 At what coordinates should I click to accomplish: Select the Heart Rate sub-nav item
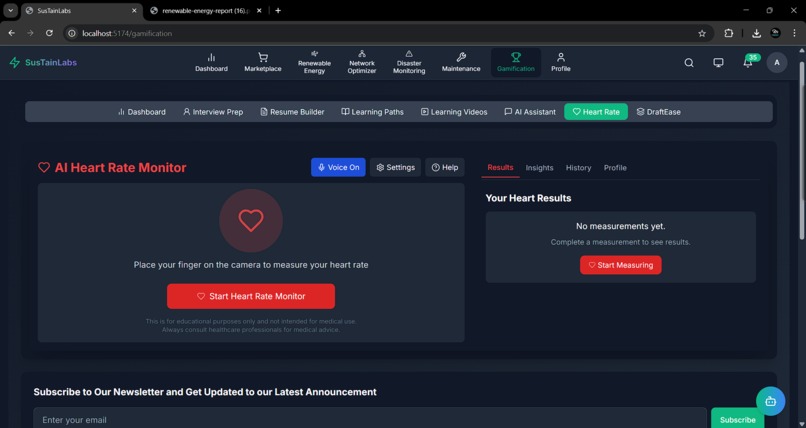pyautogui.click(x=596, y=112)
